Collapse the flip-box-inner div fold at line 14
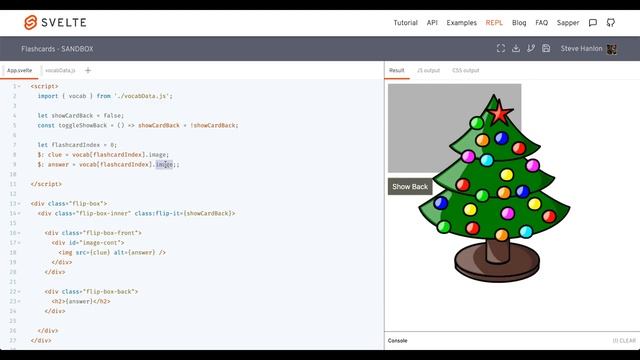The width and height of the screenshot is (640, 360). (x=19, y=213)
